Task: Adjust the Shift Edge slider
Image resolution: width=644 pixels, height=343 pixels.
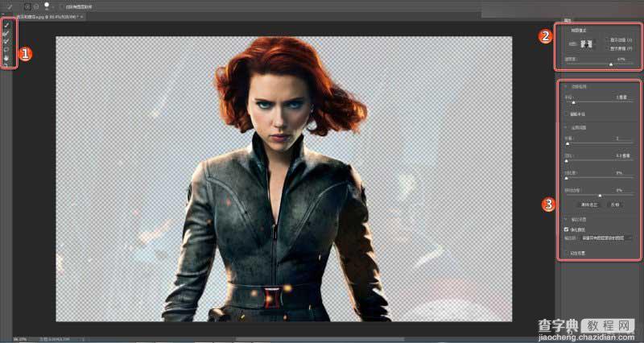Action: (599, 196)
